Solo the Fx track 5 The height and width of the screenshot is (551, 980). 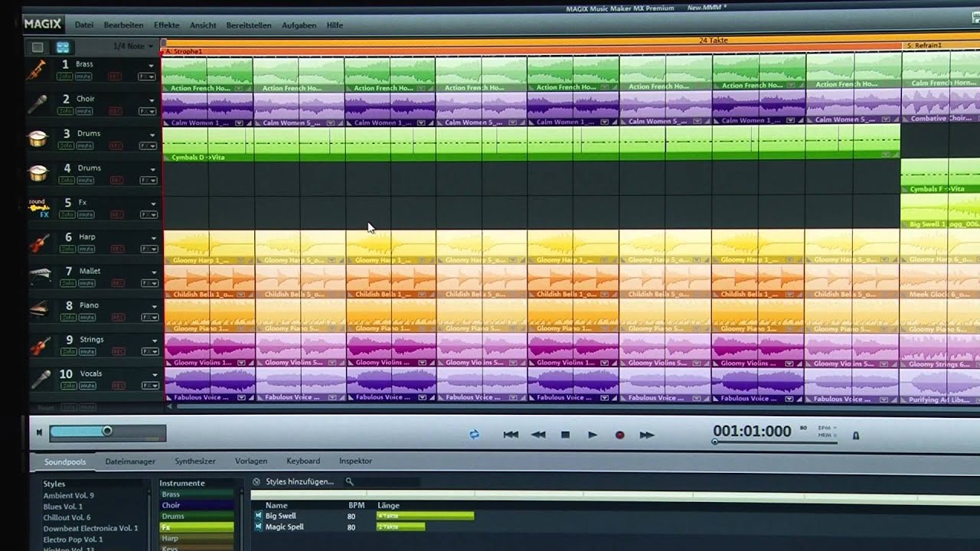[67, 214]
